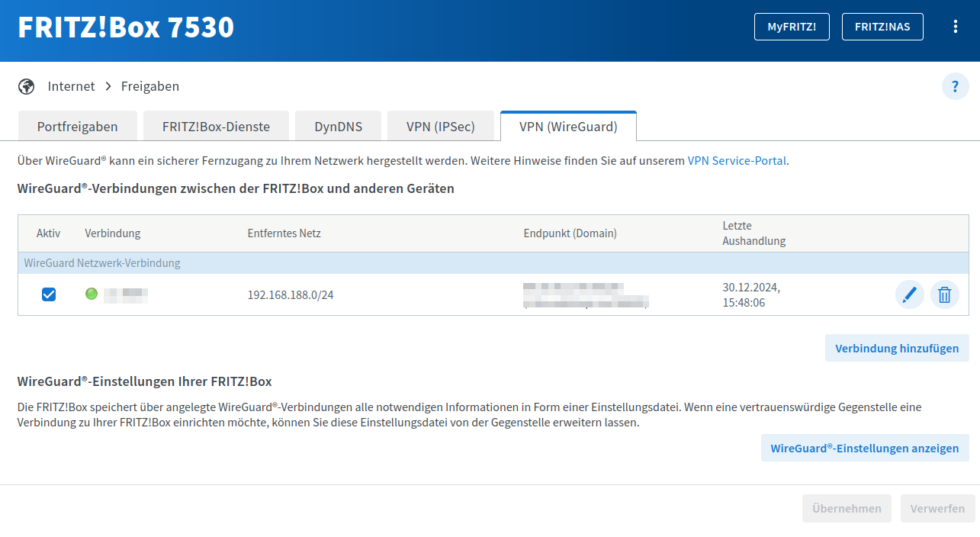This screenshot has width=980, height=537.
Task: Click the FRITZ!Box 7530 title logo
Action: (126, 27)
